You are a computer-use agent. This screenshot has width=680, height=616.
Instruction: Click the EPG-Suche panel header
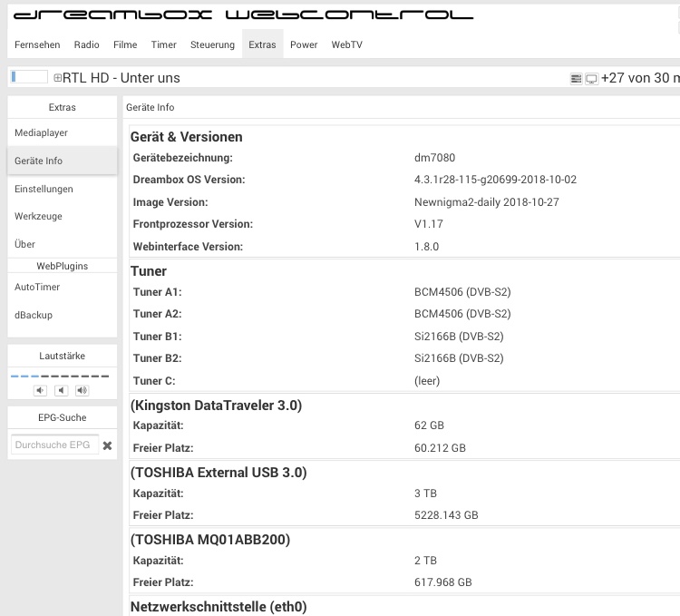62,417
